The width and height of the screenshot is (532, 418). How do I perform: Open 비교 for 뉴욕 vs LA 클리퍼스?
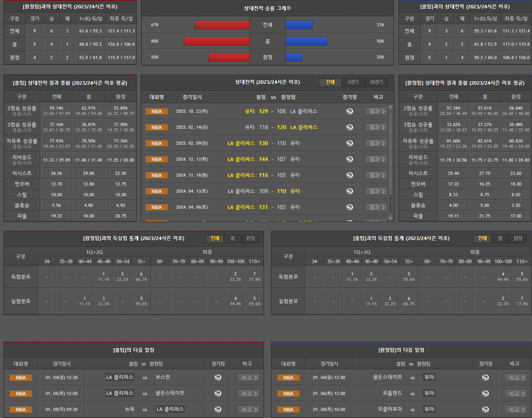coord(248,410)
